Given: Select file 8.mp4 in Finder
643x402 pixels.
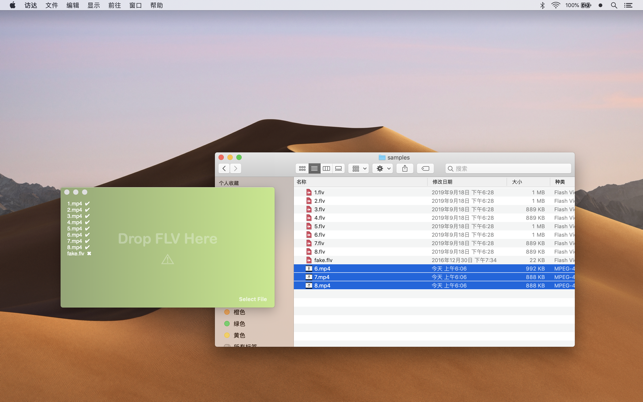Looking at the screenshot, I should click(434, 286).
